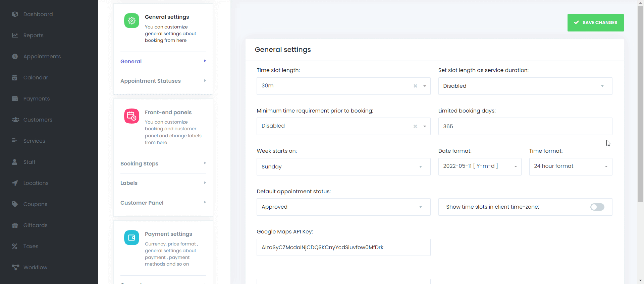Expand the Appointment Statuses arrow
Image resolution: width=644 pixels, height=284 pixels.
point(205,81)
